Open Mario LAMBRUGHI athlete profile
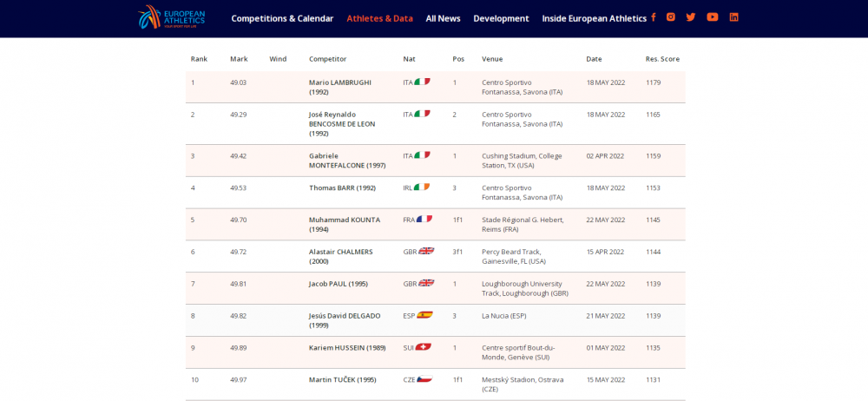Viewport: 868px width, 401px height. pos(339,82)
